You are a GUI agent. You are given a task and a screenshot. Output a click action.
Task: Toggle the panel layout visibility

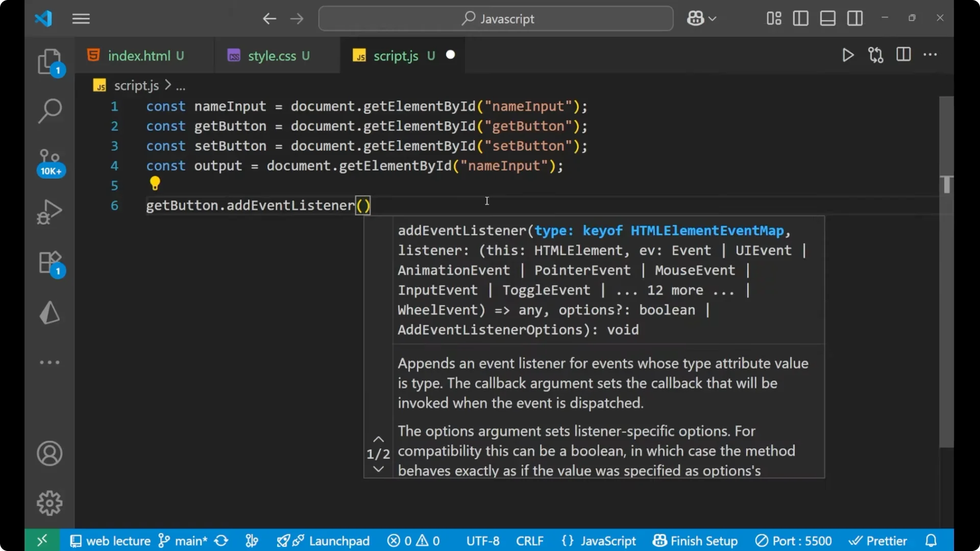pyautogui.click(x=827, y=18)
